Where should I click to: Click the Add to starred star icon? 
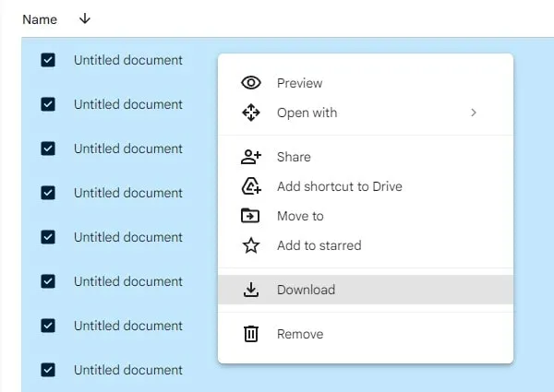coord(251,245)
